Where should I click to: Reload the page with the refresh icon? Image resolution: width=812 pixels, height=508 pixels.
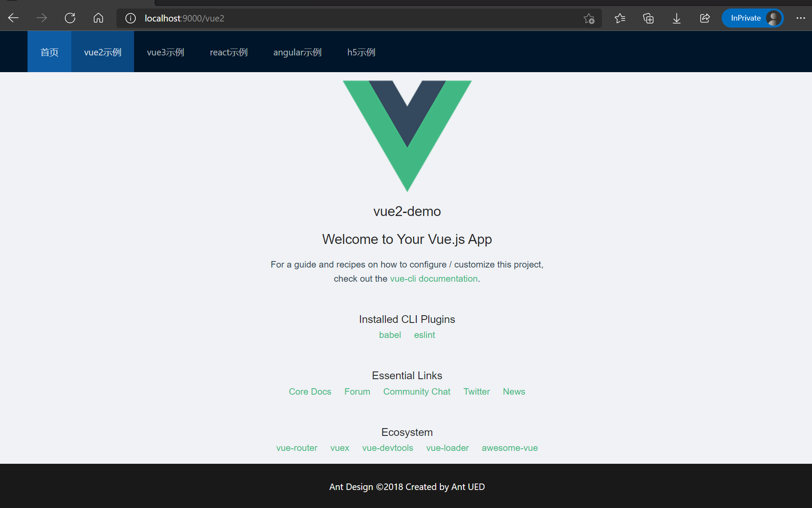coord(70,18)
